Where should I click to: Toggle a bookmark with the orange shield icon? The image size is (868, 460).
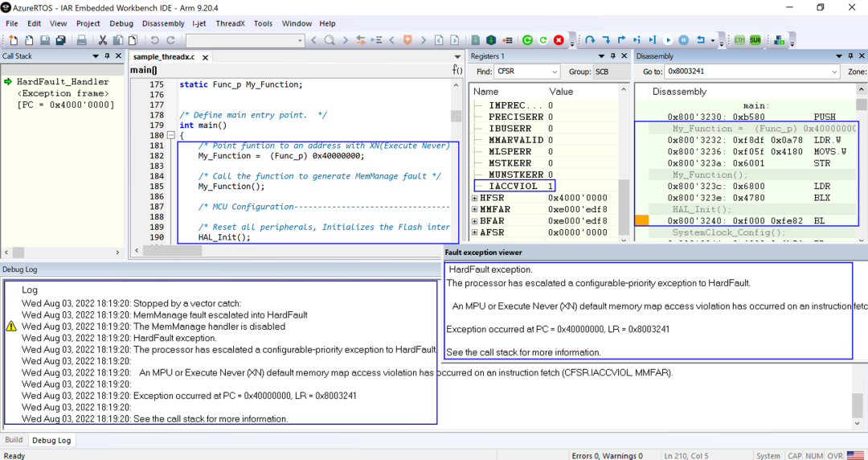pyautogui.click(x=408, y=40)
